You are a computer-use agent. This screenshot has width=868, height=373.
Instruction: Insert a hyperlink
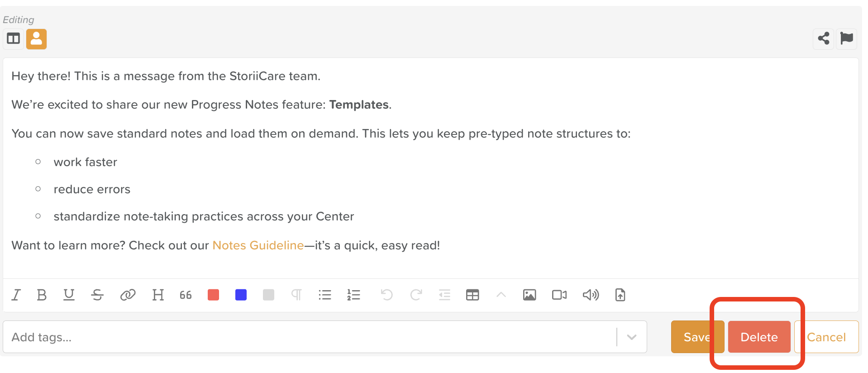128,295
